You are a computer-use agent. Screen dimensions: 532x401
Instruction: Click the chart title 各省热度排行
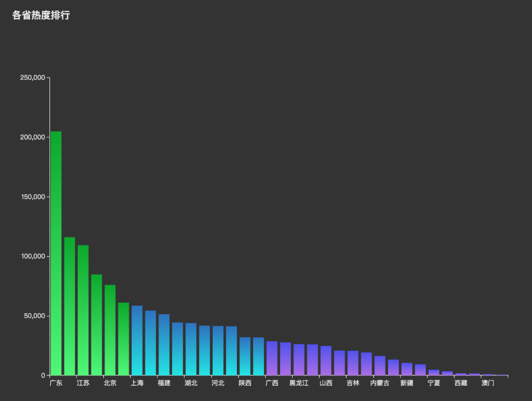tap(41, 15)
